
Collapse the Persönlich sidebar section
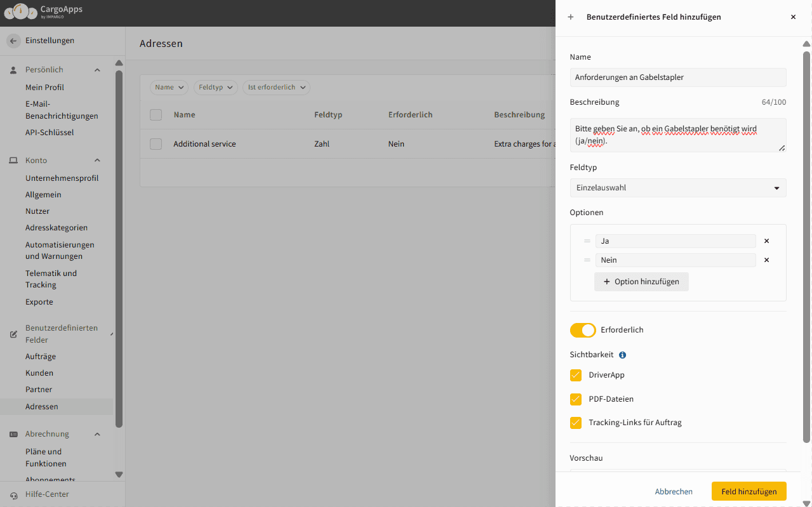tap(97, 70)
